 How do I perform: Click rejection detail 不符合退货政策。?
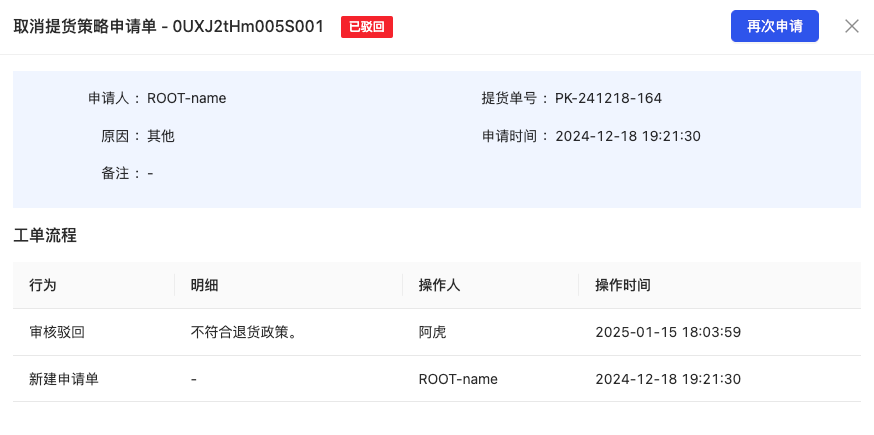pyautogui.click(x=247, y=332)
